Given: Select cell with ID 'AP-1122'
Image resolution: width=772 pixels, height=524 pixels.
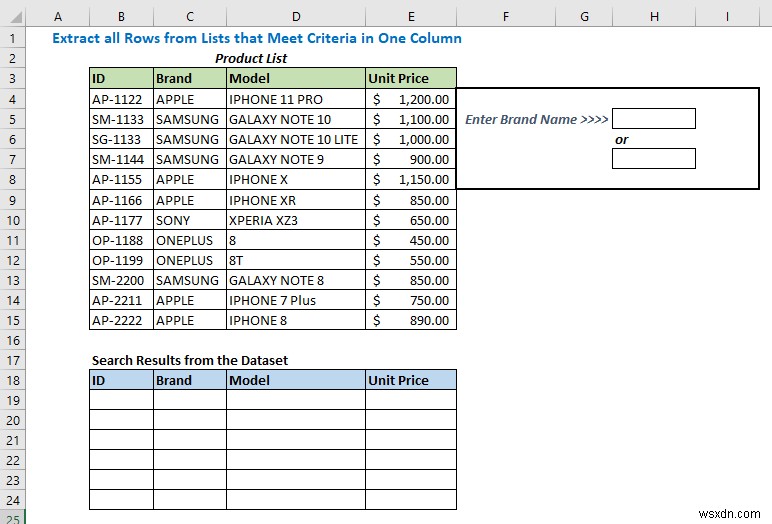Looking at the screenshot, I should click(122, 99).
